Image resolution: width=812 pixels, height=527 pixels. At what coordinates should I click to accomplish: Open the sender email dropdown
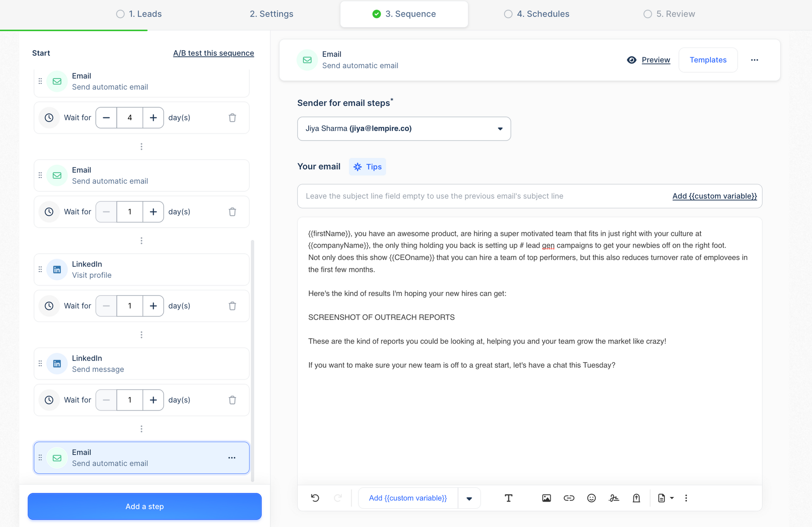click(x=404, y=129)
